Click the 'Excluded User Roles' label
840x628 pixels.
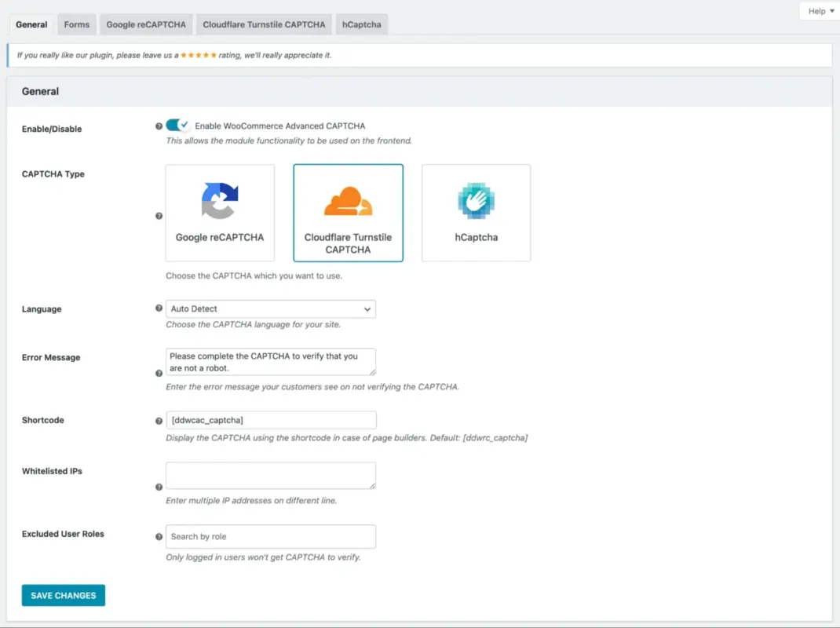point(63,534)
